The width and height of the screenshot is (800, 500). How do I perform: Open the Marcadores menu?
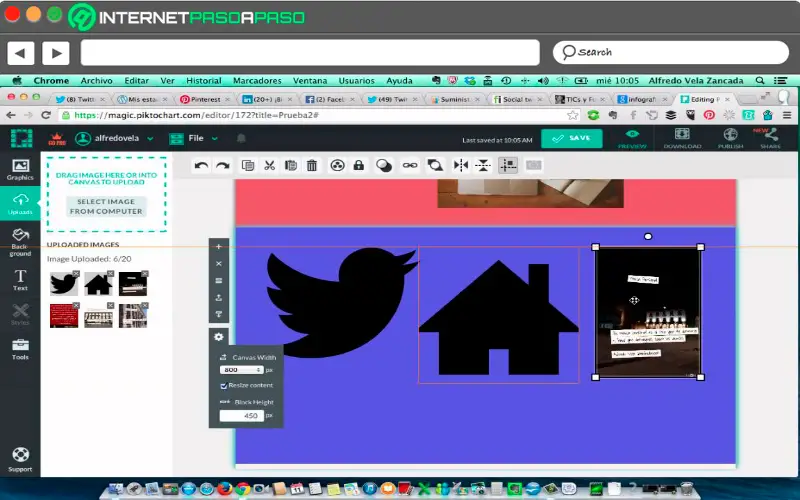[257, 81]
